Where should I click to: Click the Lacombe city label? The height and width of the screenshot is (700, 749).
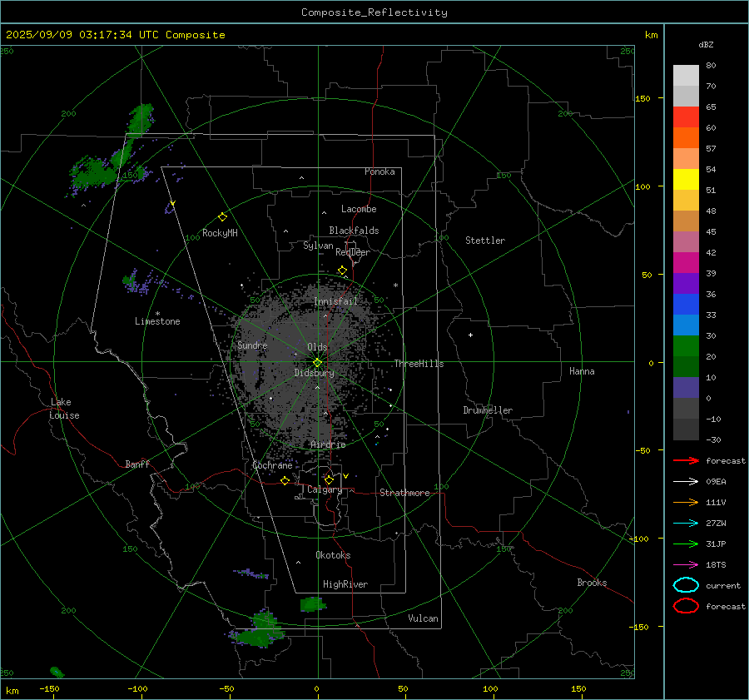point(359,209)
